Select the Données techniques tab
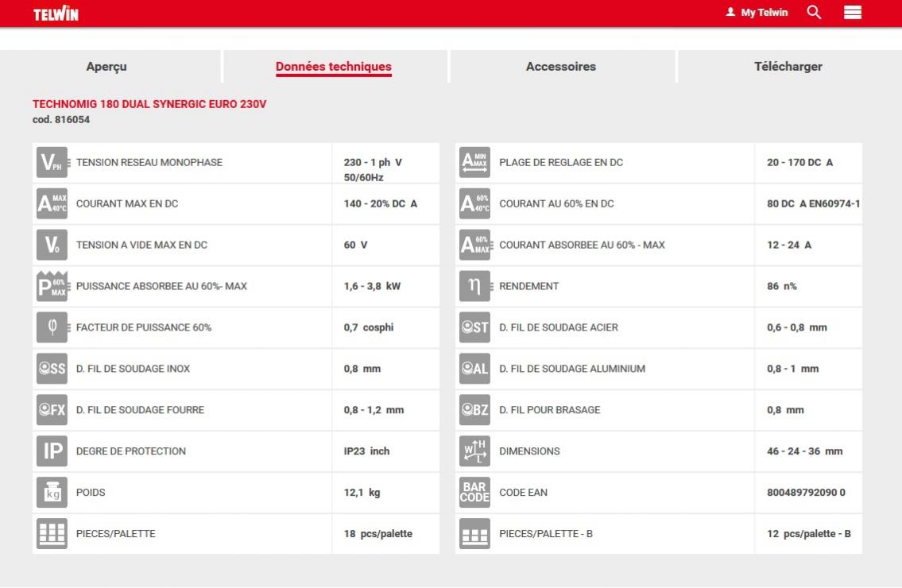This screenshot has height=588, width=902. [x=334, y=67]
